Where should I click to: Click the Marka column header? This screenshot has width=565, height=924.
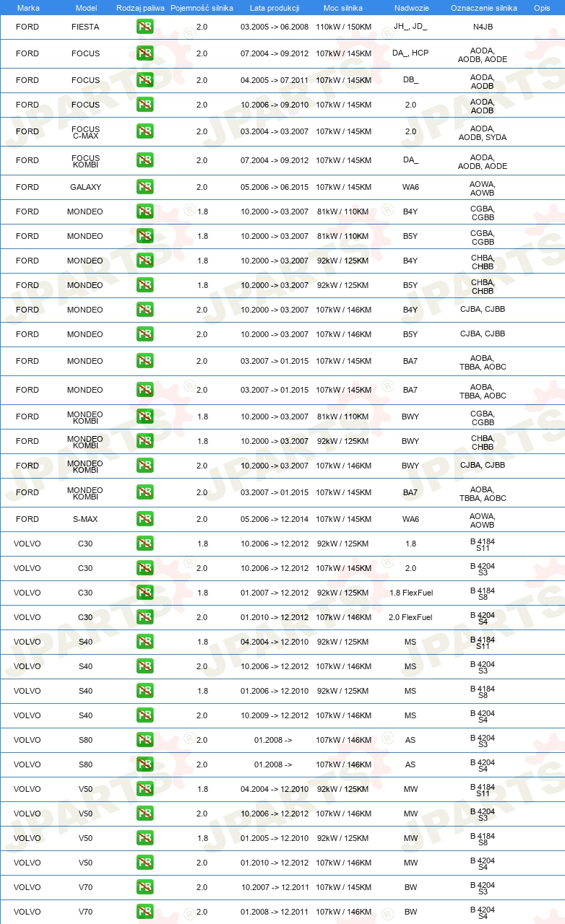click(x=28, y=8)
